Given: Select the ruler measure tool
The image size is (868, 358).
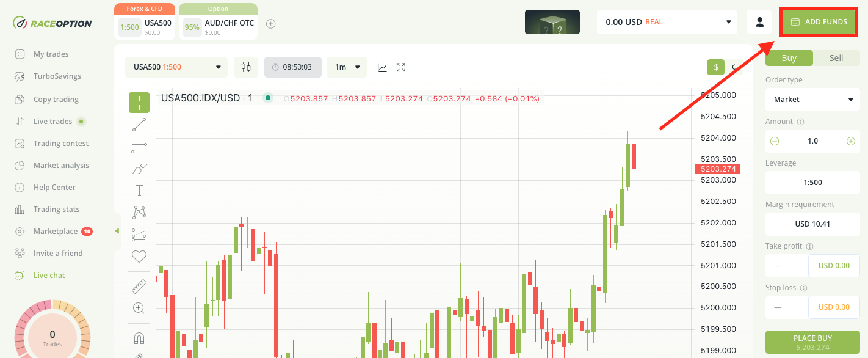Looking at the screenshot, I should tap(139, 286).
